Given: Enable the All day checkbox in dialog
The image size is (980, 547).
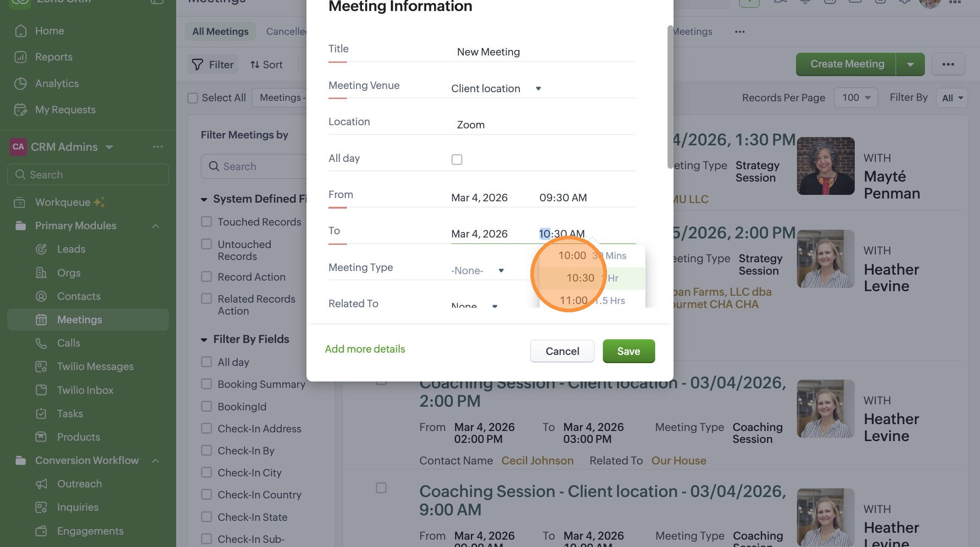Looking at the screenshot, I should click(457, 160).
